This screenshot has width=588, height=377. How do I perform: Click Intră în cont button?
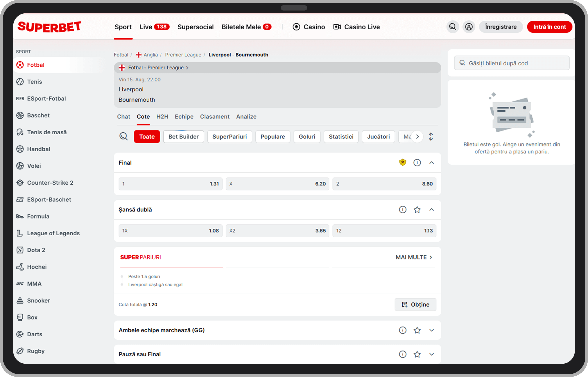click(550, 27)
